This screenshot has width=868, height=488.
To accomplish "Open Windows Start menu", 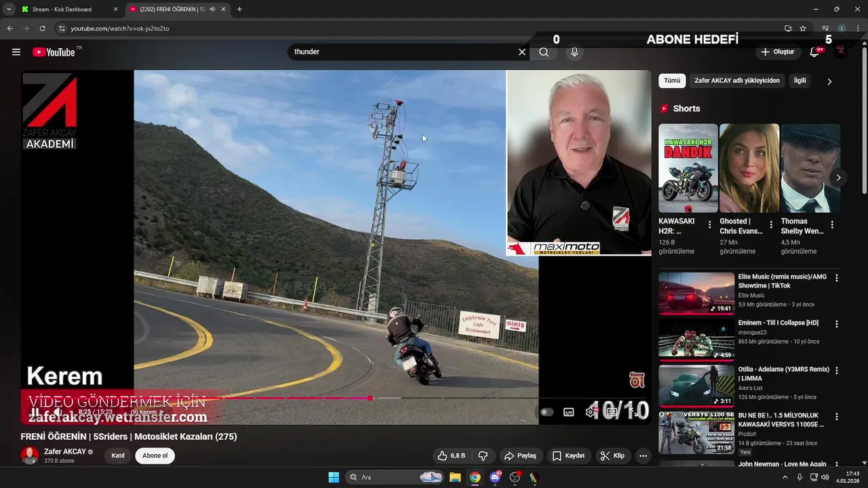I will coord(334,477).
